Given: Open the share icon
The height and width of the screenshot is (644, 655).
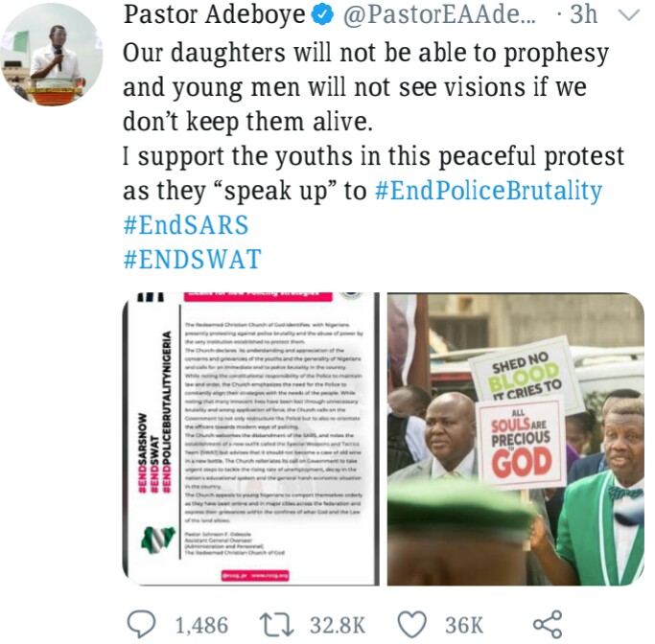Looking at the screenshot, I should click(548, 624).
